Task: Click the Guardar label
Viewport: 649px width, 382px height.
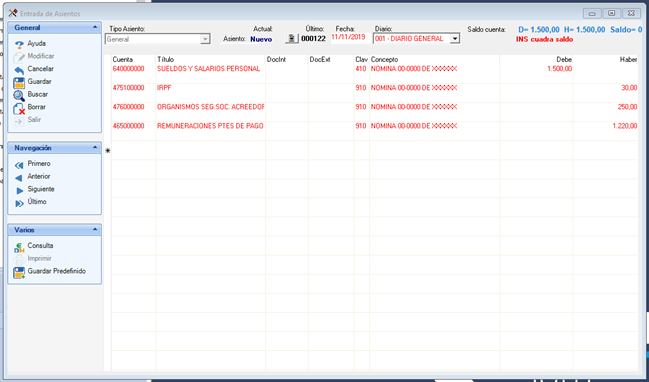Action: 39,82
